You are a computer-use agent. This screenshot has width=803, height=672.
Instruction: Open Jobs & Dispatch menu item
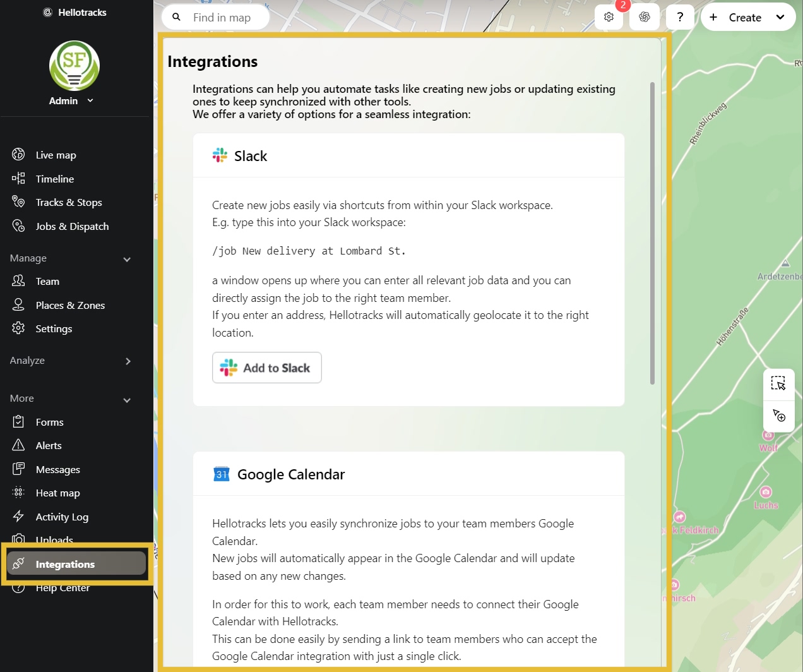pos(72,226)
